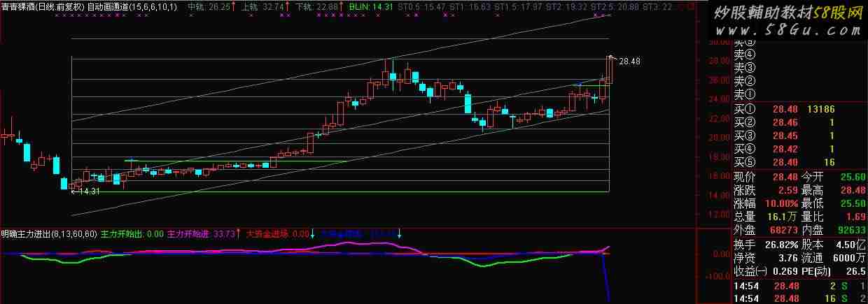This screenshot has height=304, width=868.
Task: Click the 20.00 price axis label
Action: (x=717, y=138)
